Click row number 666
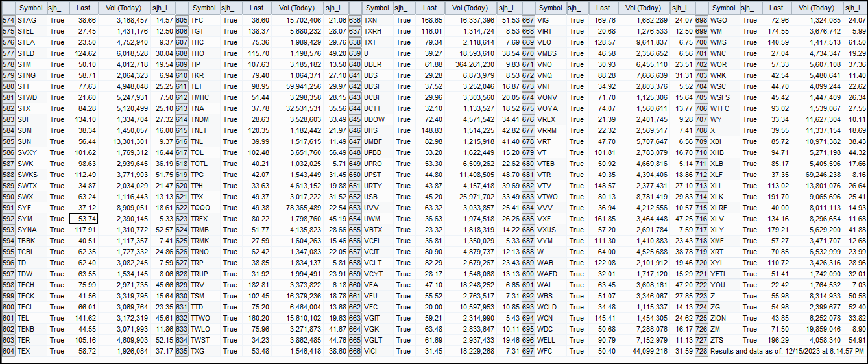This screenshot has height=364, width=868. pos(355,351)
